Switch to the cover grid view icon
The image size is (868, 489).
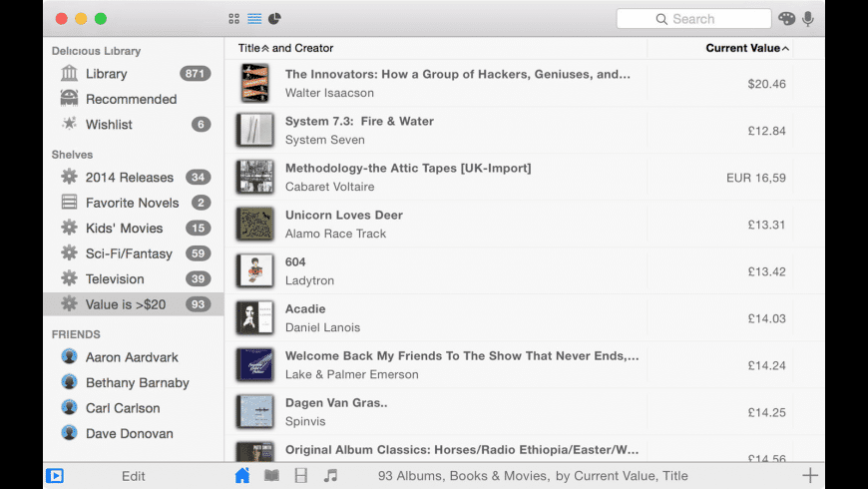tap(233, 19)
